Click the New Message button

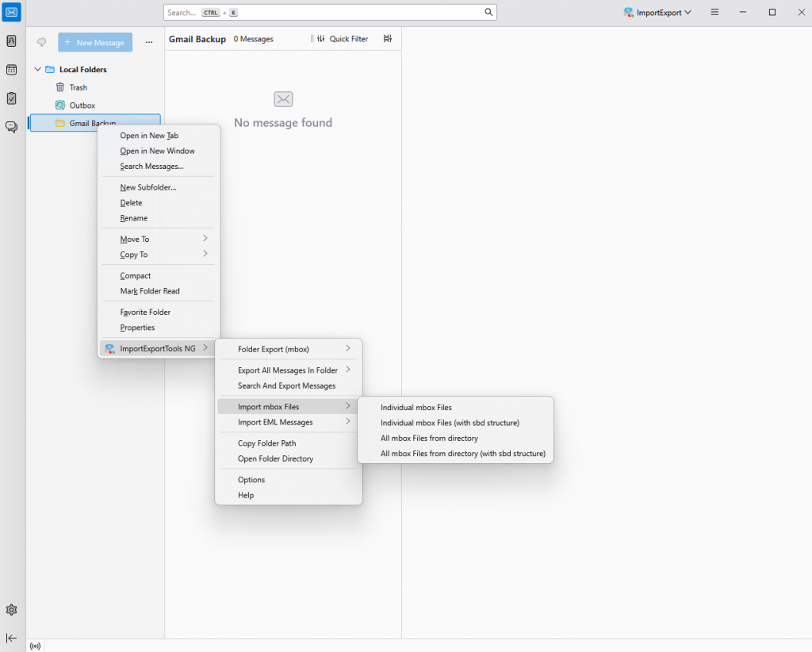click(95, 43)
